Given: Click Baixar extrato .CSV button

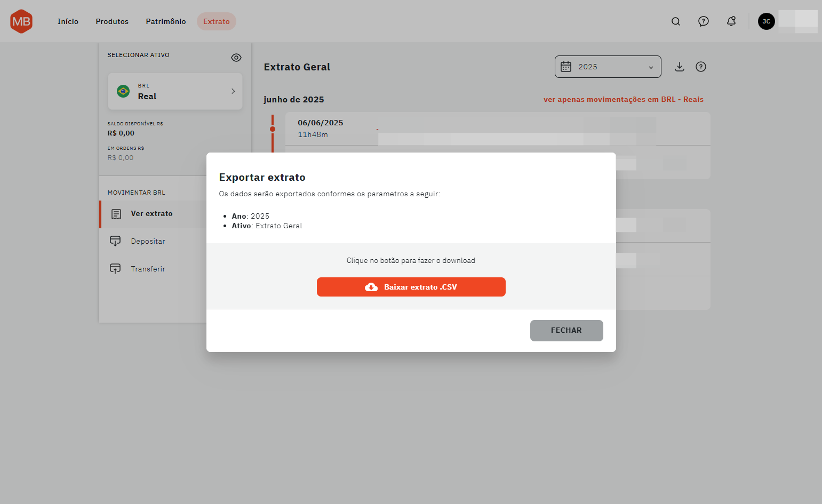Looking at the screenshot, I should coord(411,287).
